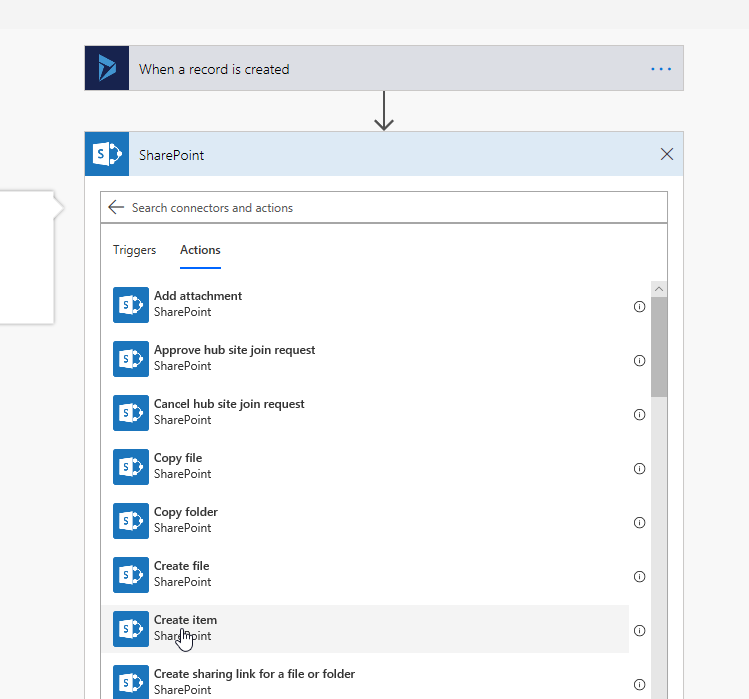
Task: Click the Create sharing link SharePoint icon
Action: [131, 682]
